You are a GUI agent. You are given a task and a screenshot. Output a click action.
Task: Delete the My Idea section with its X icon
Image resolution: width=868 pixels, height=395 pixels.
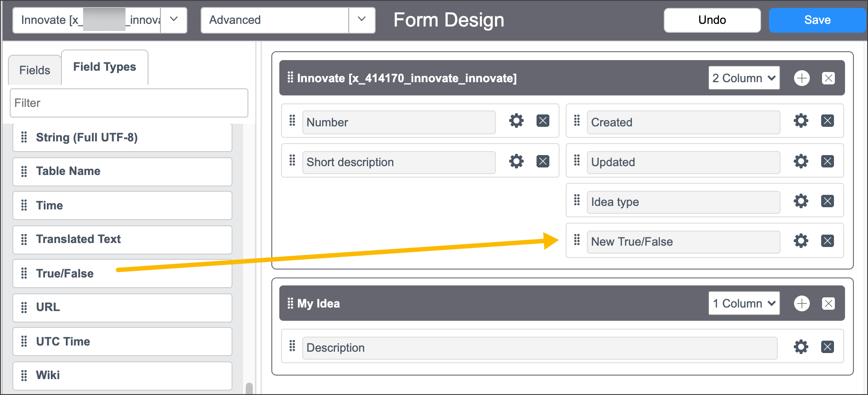click(x=828, y=304)
